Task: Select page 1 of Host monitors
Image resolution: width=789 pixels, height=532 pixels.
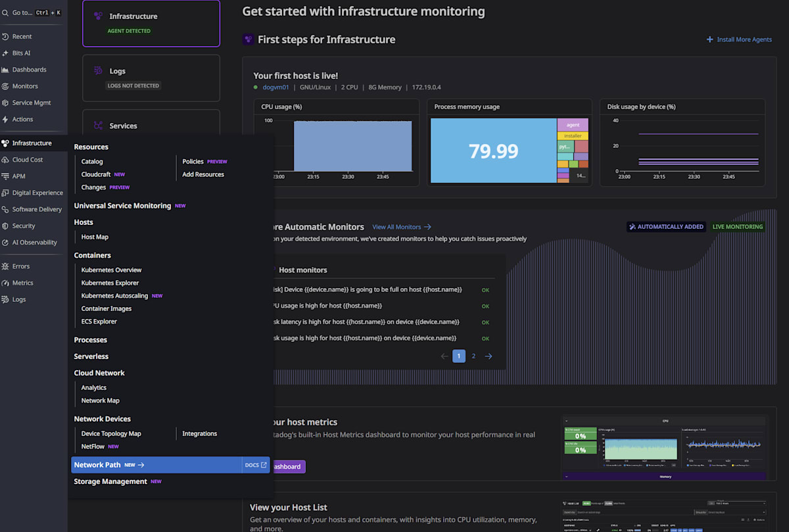Action: (459, 356)
